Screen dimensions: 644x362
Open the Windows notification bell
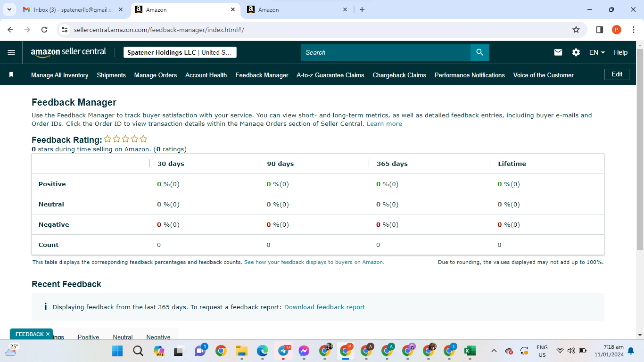click(631, 351)
